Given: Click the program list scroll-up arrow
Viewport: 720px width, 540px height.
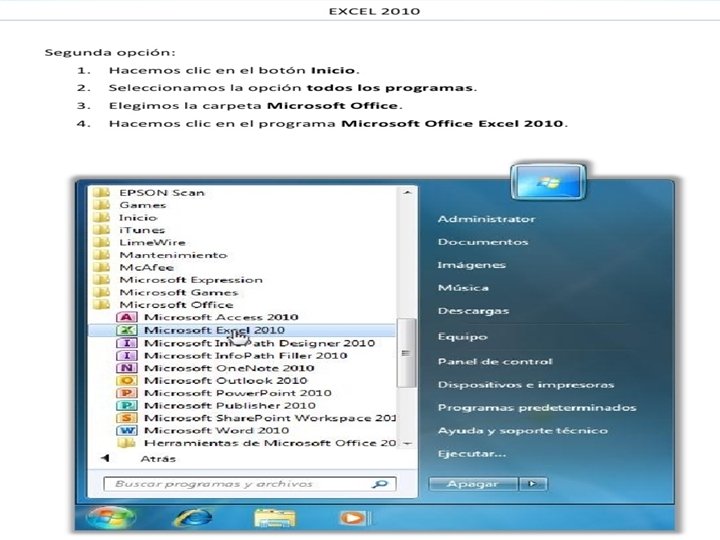Looking at the screenshot, I should point(407,192).
